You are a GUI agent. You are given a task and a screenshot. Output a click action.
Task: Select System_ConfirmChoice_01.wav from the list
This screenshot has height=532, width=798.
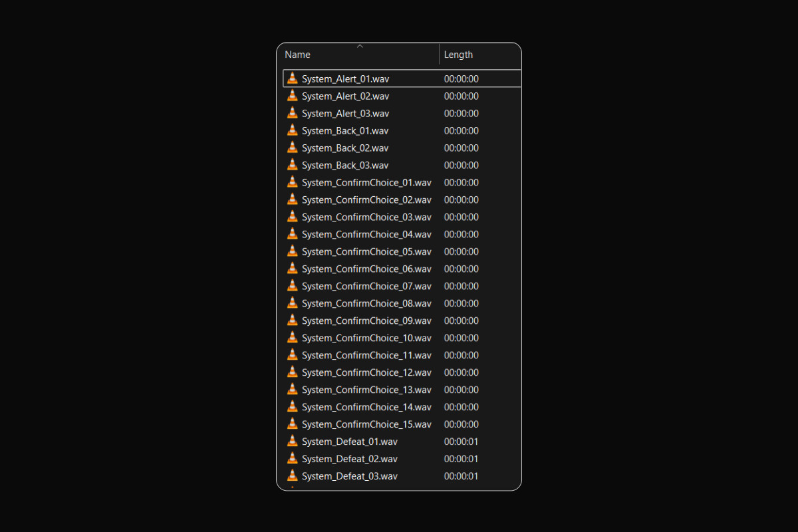coord(366,182)
